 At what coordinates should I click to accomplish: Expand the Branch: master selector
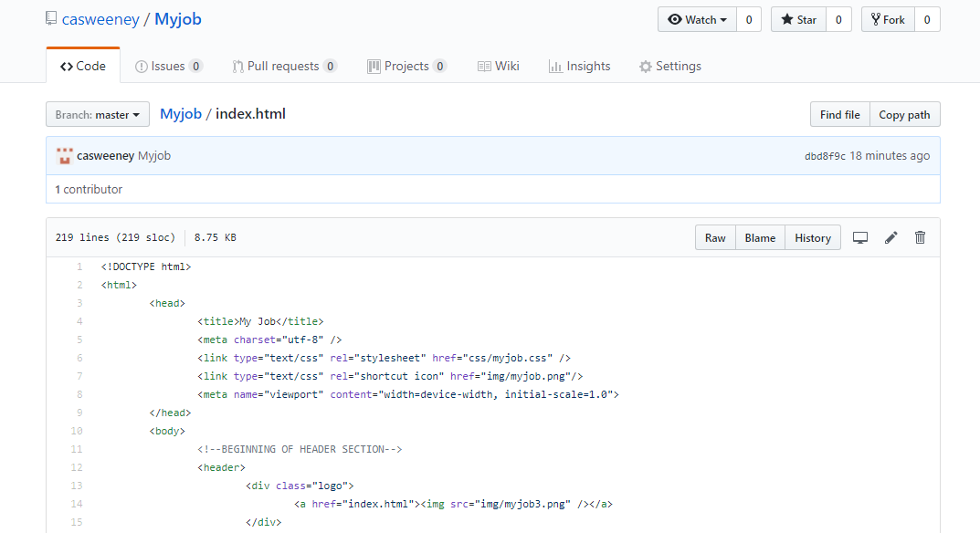98,115
